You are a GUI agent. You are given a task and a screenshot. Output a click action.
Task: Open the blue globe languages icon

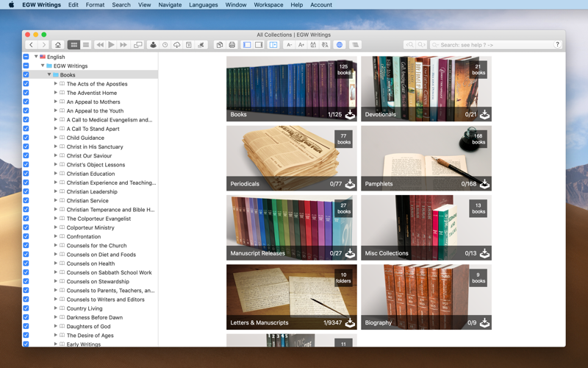[x=340, y=45]
